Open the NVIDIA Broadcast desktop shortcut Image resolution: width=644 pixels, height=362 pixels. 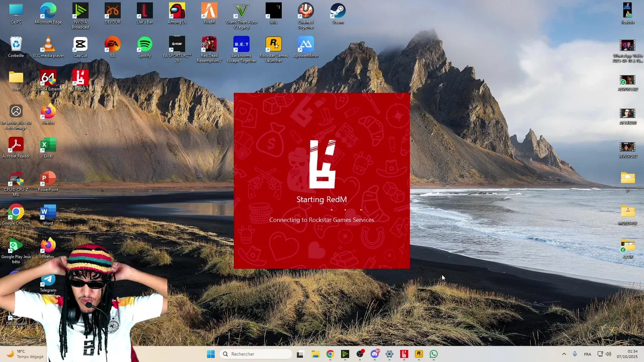pyautogui.click(x=80, y=16)
